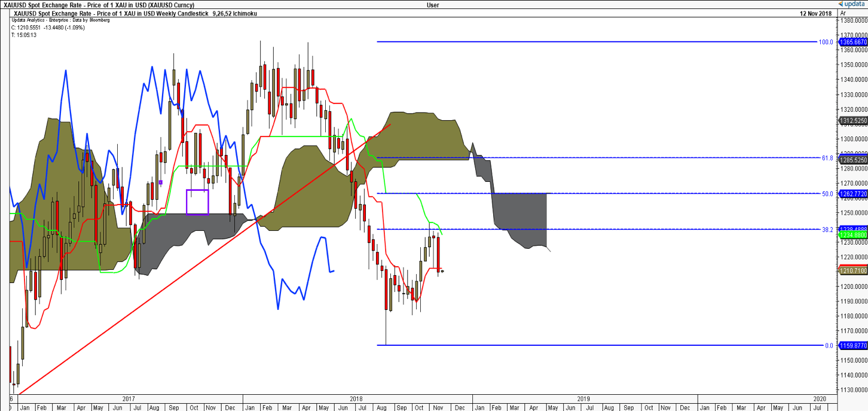The height and width of the screenshot is (411, 868).
Task: Select the blue 1159.8770 price tag
Action: tap(854, 345)
